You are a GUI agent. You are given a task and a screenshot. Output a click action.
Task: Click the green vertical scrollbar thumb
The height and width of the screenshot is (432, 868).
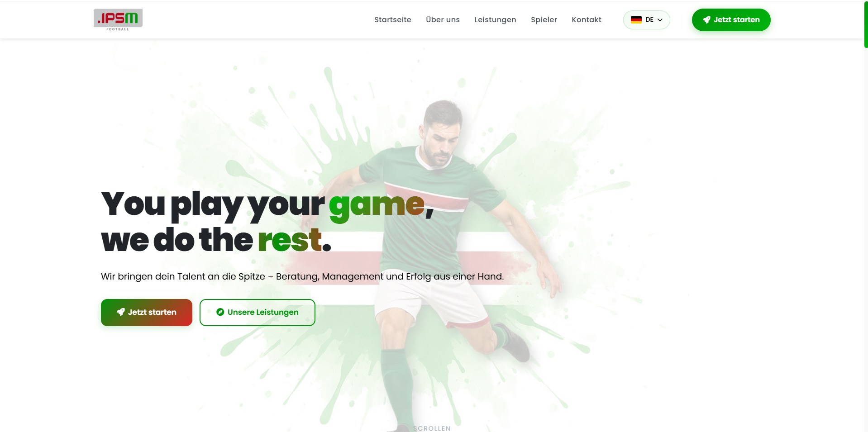click(866, 24)
